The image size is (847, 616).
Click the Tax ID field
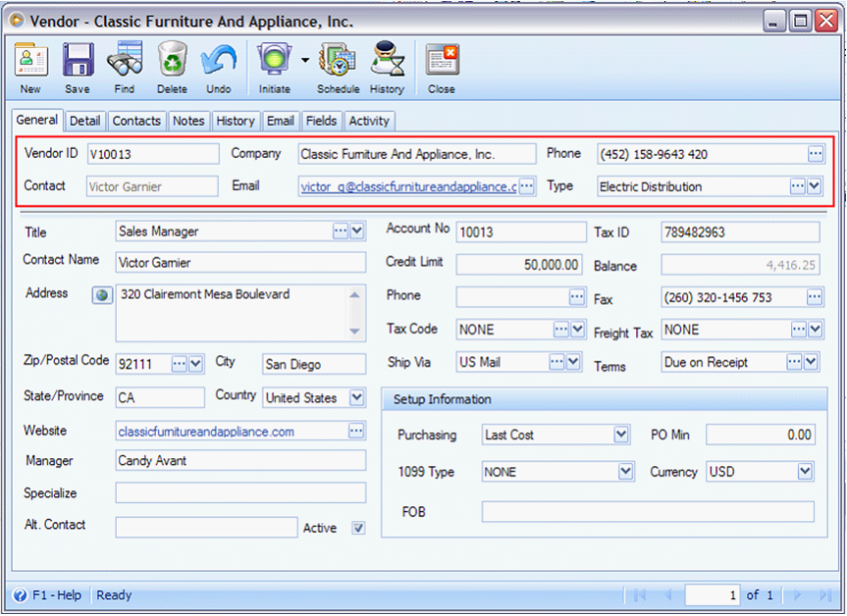pos(740,232)
